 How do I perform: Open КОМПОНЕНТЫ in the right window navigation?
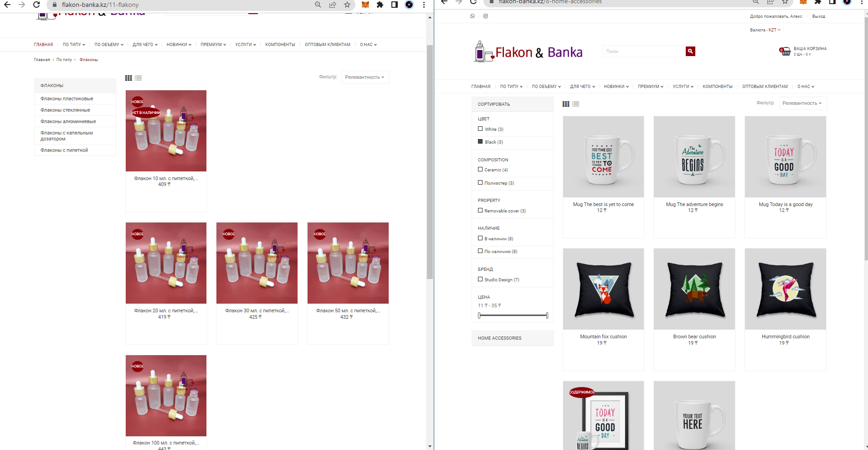point(718,87)
